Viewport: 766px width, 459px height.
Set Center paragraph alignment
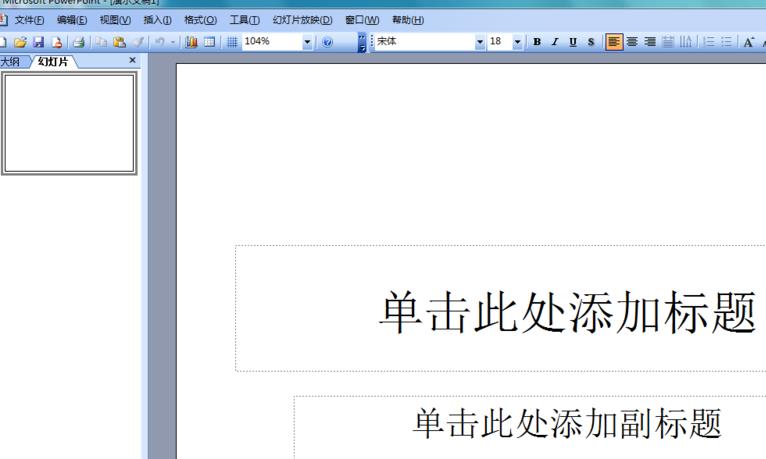click(632, 42)
